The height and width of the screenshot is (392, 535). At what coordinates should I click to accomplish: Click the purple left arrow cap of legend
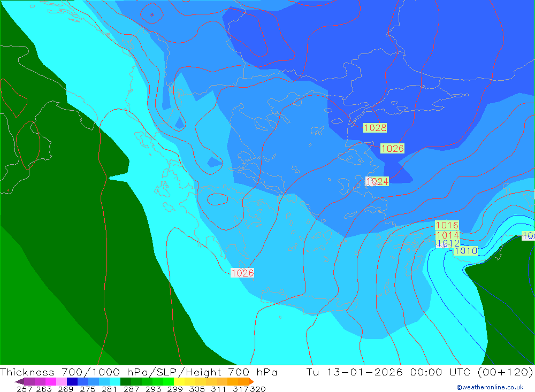tap(19, 381)
